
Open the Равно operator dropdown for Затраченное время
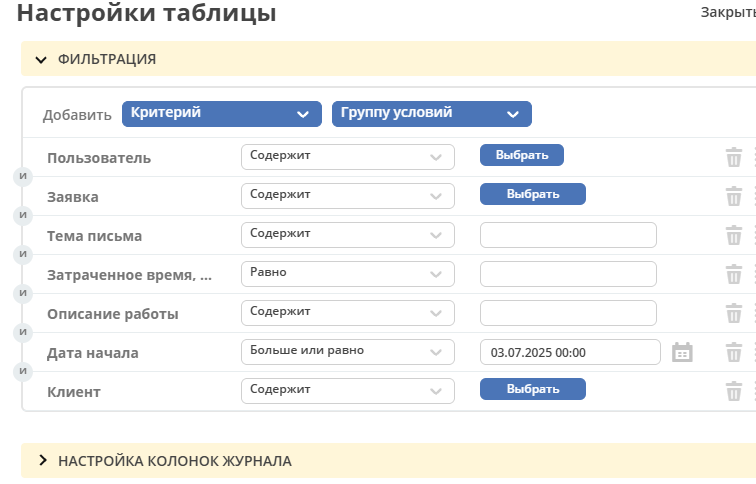tap(348, 274)
